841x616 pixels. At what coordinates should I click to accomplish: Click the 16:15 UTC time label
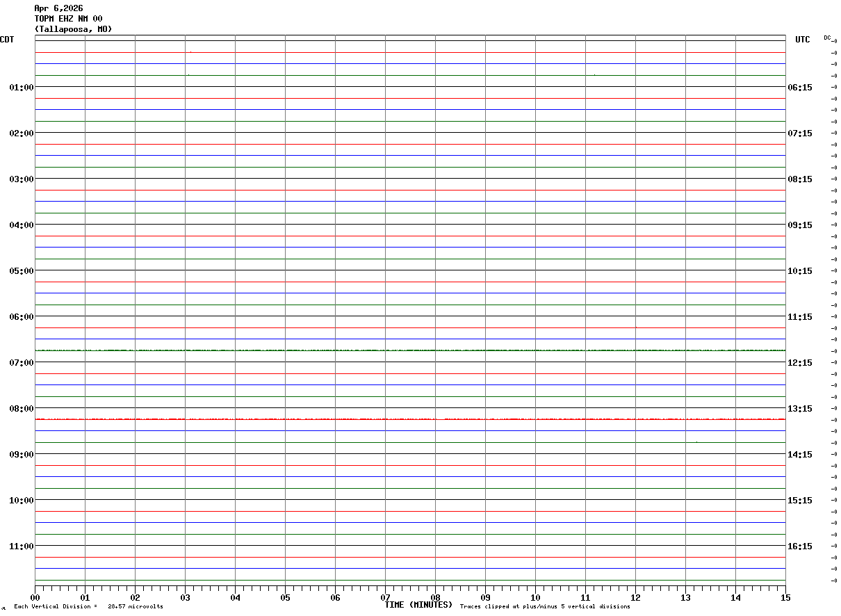pos(799,546)
